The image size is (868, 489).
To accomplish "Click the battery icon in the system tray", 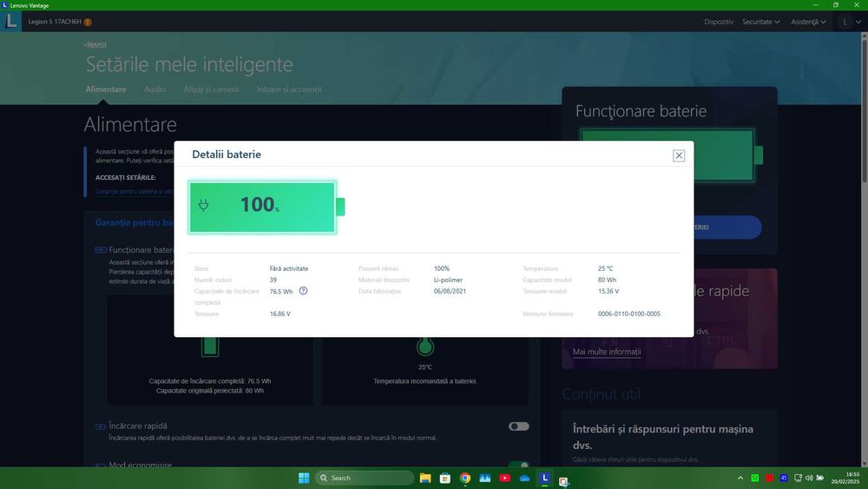I will (820, 478).
